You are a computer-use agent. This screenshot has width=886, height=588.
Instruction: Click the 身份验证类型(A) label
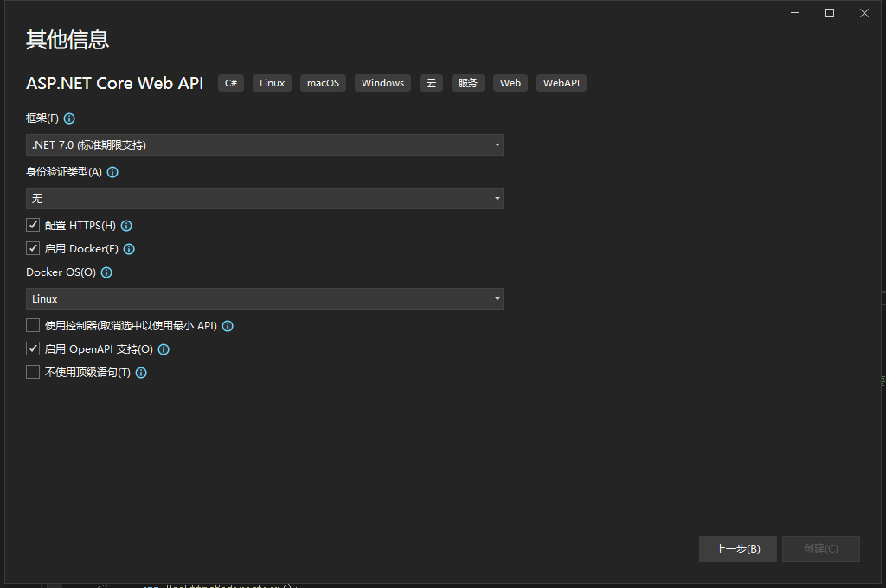tap(64, 172)
